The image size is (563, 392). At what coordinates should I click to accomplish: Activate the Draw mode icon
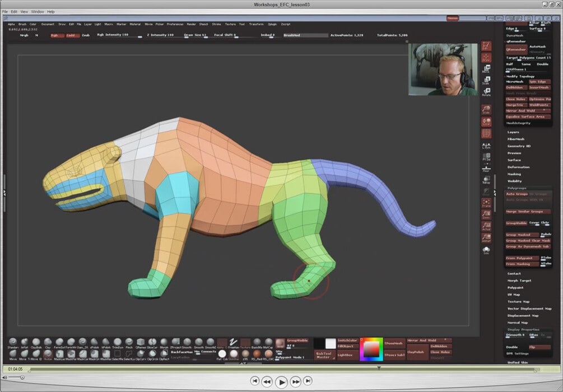(486, 57)
